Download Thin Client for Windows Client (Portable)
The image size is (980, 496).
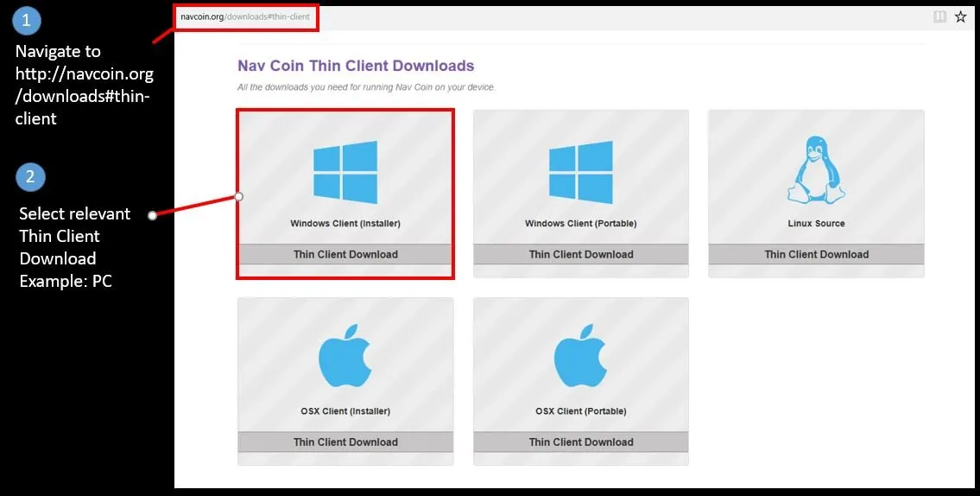pos(580,254)
